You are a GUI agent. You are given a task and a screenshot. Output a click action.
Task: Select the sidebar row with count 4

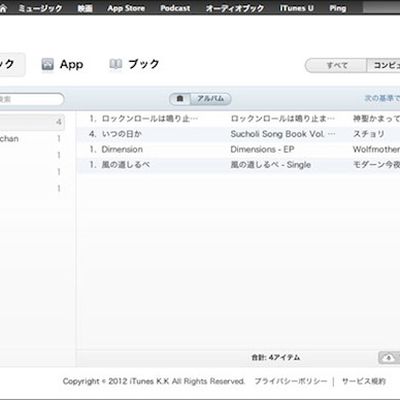[32, 122]
